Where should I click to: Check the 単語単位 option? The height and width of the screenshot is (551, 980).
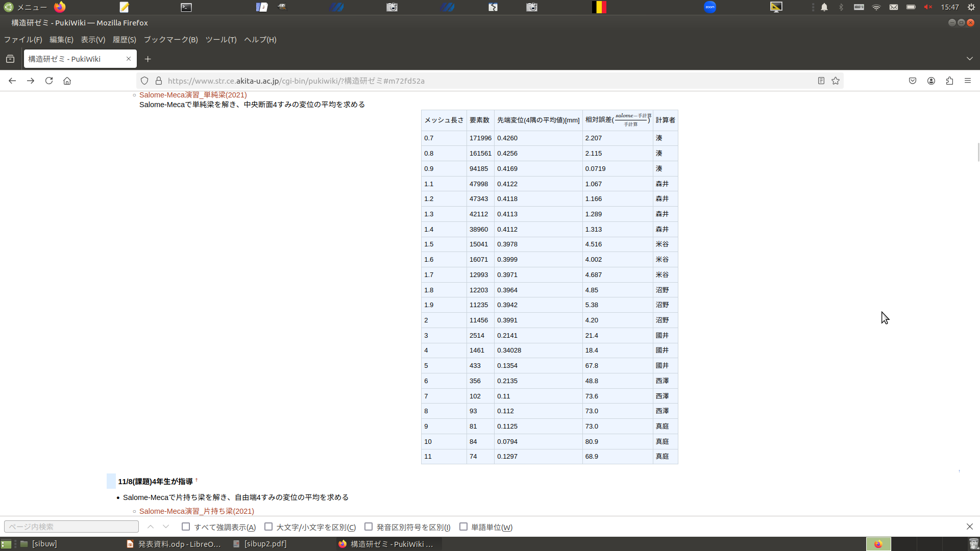tap(463, 527)
